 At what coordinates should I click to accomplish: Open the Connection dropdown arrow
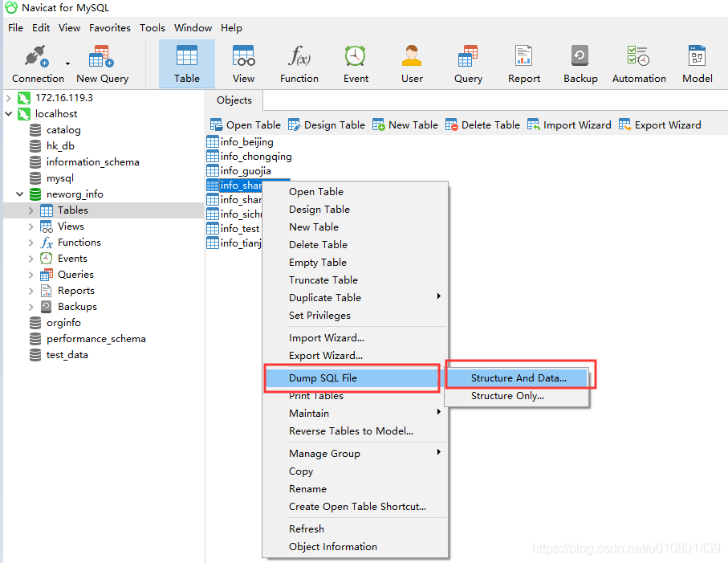click(x=67, y=63)
